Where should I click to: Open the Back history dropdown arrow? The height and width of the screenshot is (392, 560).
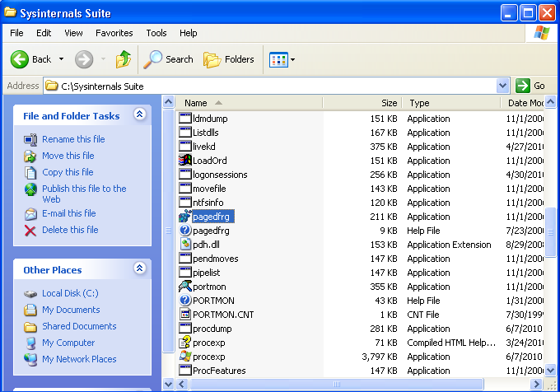pos(62,59)
